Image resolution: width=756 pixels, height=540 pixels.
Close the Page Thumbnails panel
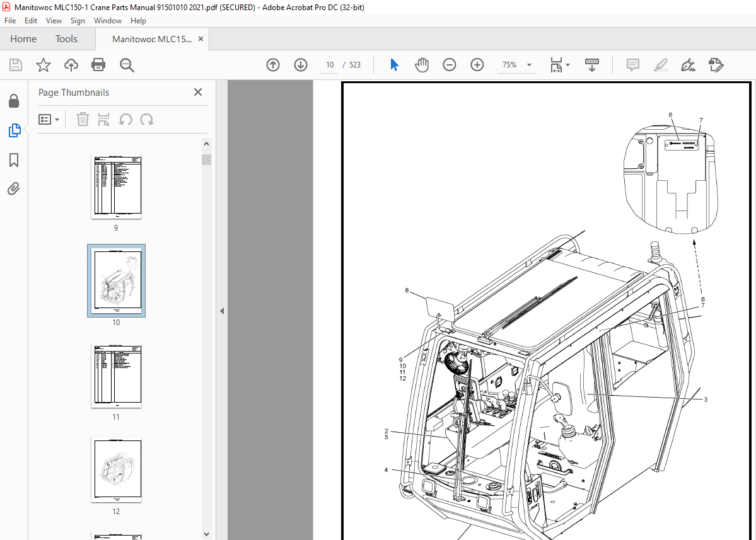tap(198, 92)
